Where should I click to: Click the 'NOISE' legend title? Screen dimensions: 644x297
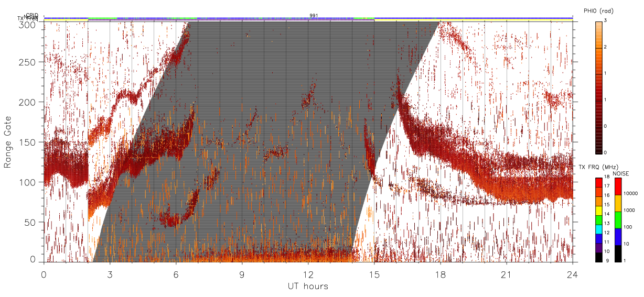[x=621, y=173]
